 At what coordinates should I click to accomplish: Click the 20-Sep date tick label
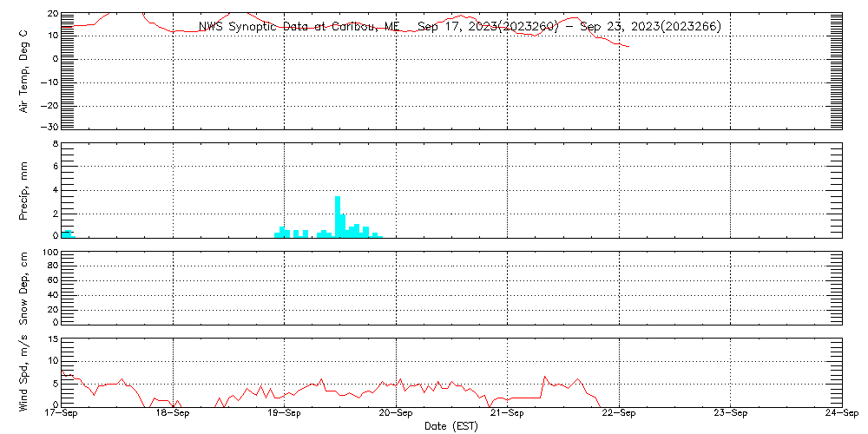[397, 415]
